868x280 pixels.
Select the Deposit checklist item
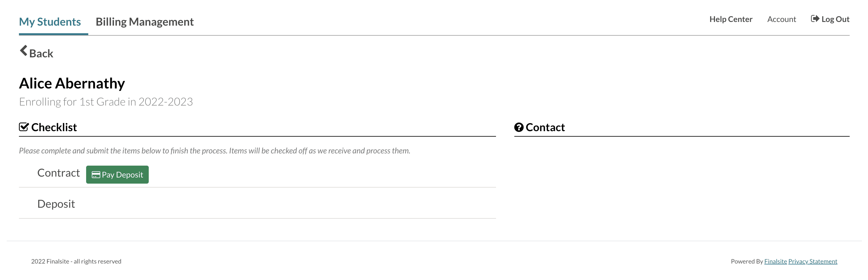coord(56,204)
